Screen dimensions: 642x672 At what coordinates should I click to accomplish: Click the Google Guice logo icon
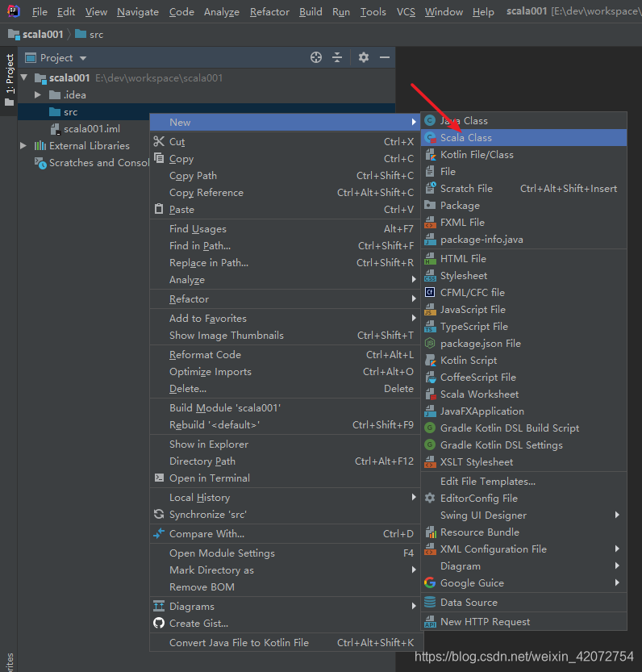click(430, 582)
